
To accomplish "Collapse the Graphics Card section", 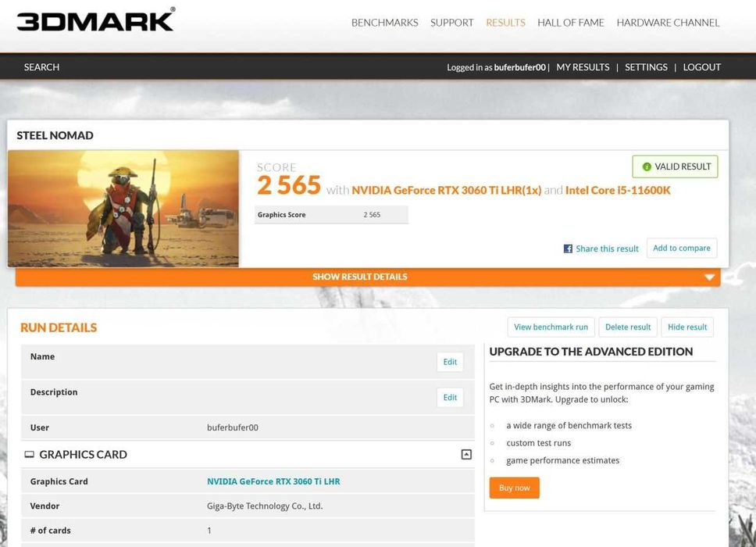I will click(466, 454).
